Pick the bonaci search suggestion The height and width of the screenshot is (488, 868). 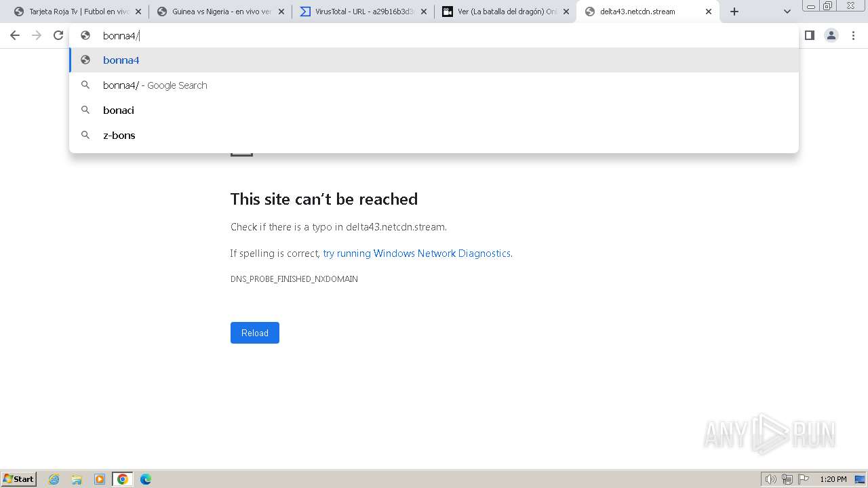[434, 110]
